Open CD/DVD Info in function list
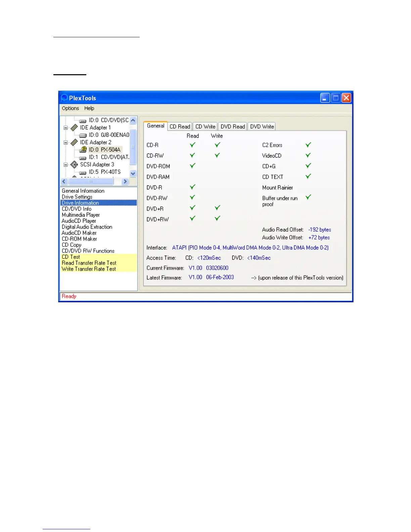This screenshot has width=411, height=532. (77, 209)
